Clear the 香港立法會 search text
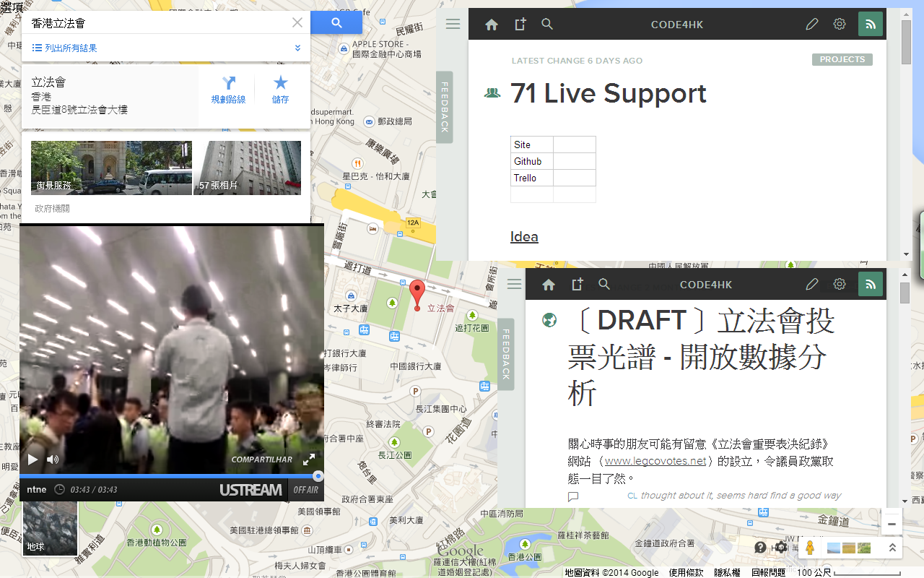 click(x=297, y=23)
